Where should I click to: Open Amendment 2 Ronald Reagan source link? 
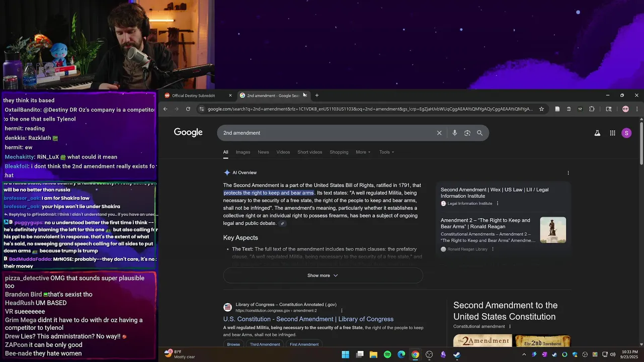click(x=486, y=223)
